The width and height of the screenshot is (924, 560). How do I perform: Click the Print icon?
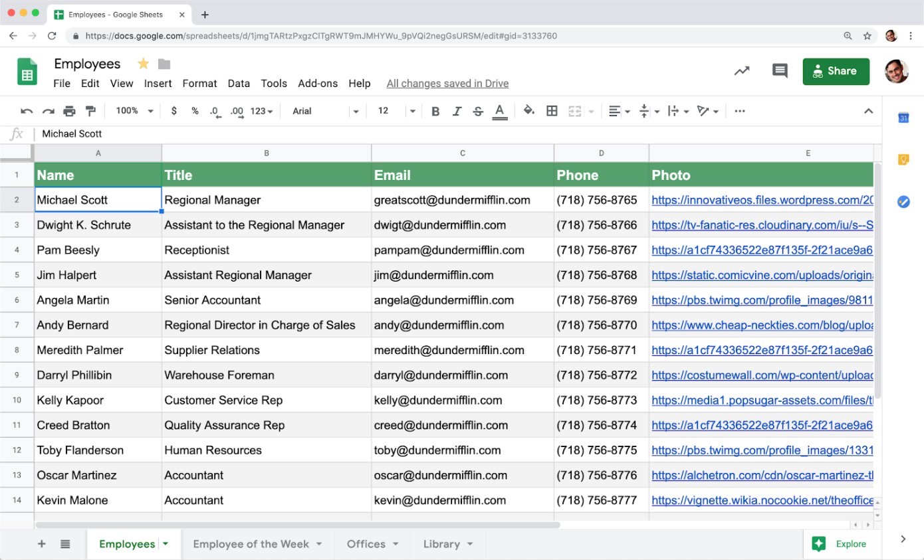[x=69, y=111]
